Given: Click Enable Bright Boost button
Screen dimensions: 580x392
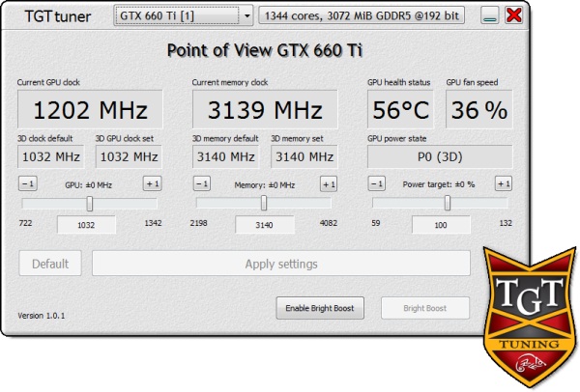Looking at the screenshot, I should (x=320, y=308).
